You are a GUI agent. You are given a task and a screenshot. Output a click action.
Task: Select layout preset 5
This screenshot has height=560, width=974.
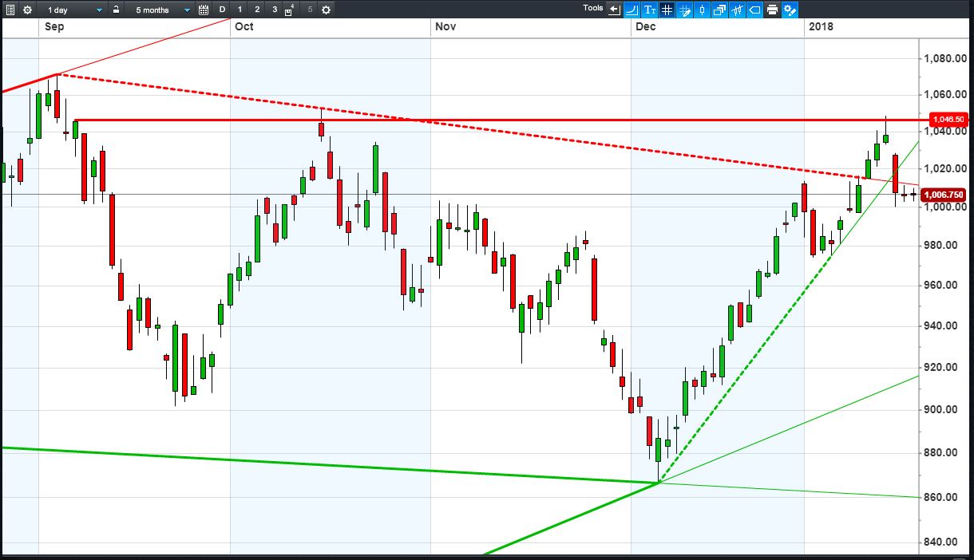click(x=310, y=10)
